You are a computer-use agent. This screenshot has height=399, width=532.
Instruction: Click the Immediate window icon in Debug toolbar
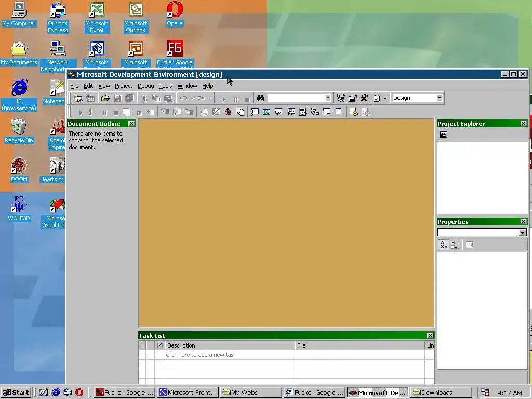pyautogui.click(x=255, y=112)
